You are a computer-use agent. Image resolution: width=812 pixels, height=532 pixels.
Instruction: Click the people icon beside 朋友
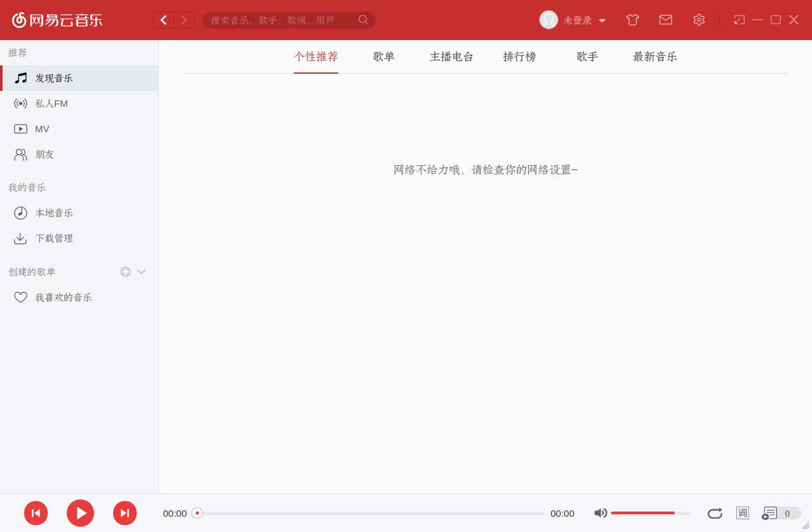point(21,154)
